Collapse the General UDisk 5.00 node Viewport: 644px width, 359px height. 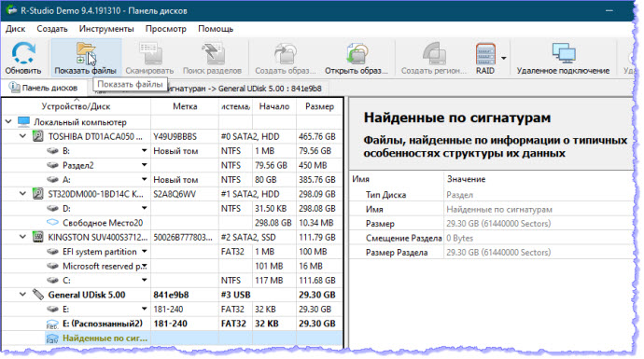23,294
